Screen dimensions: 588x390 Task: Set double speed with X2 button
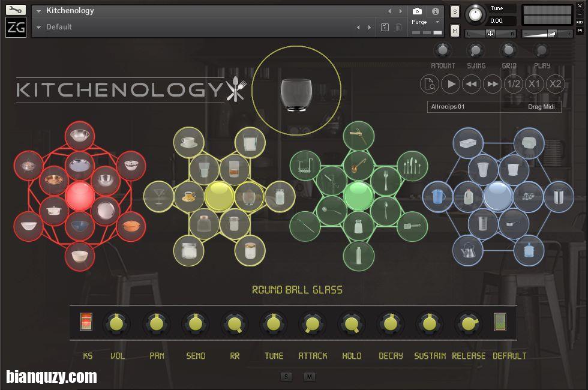pyautogui.click(x=555, y=84)
